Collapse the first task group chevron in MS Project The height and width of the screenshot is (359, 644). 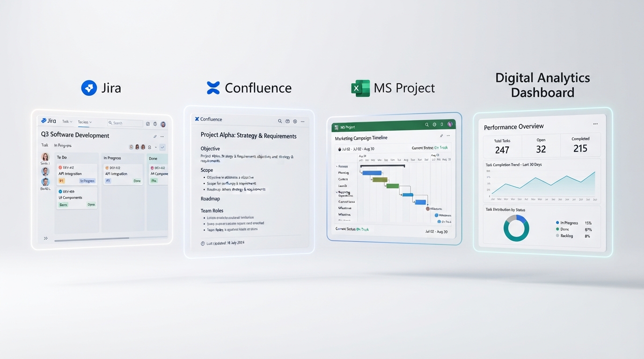click(336, 166)
